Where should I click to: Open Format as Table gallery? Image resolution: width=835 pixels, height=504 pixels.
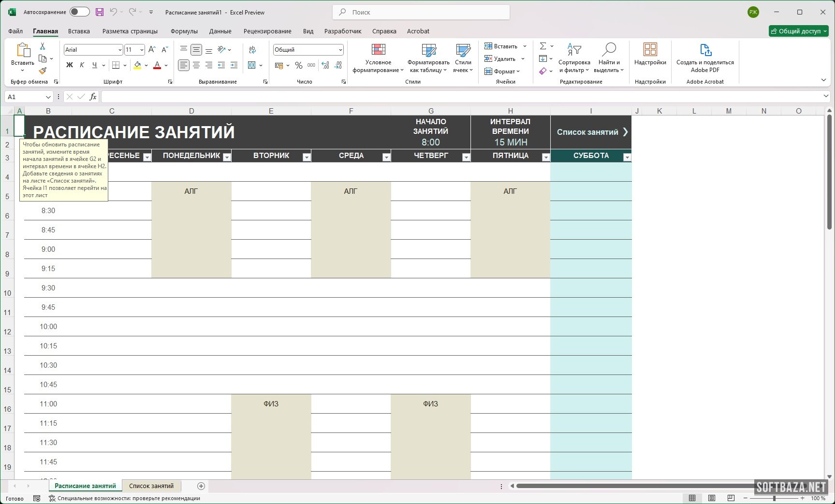[x=428, y=50]
